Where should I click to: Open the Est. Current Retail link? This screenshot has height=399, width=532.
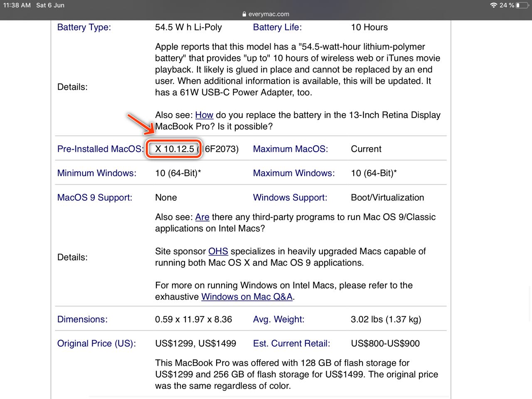(292, 344)
